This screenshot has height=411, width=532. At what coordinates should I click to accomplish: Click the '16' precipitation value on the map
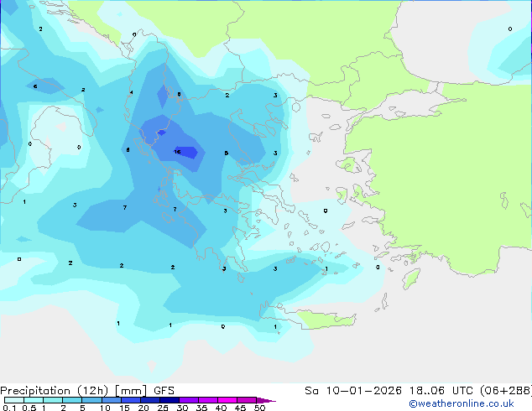pos(177,152)
